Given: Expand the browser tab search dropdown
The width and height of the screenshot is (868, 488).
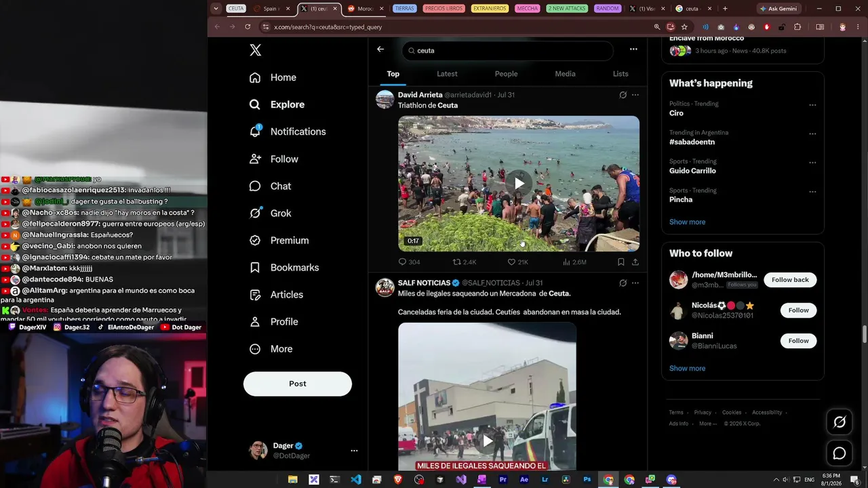Looking at the screenshot, I should tap(216, 9).
